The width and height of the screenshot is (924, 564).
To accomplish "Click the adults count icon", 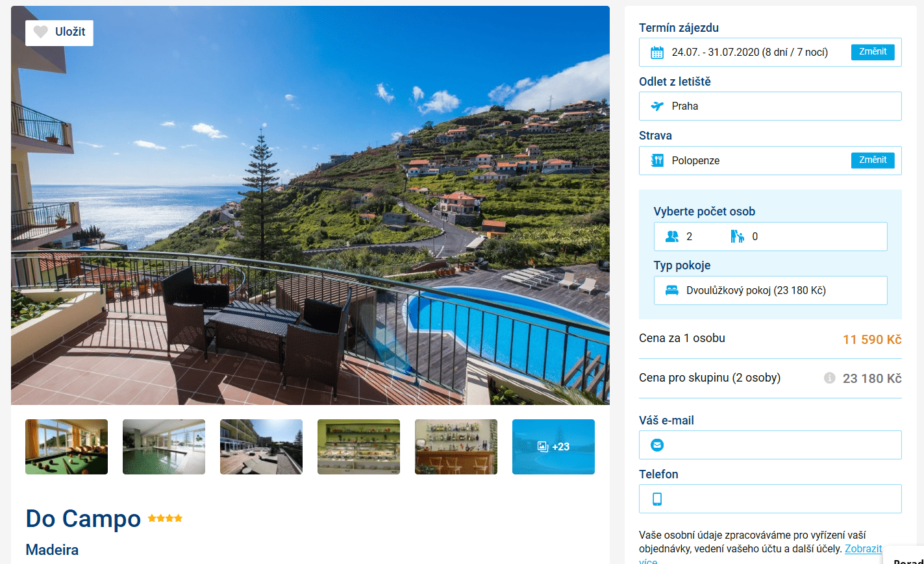I will tap(672, 236).
